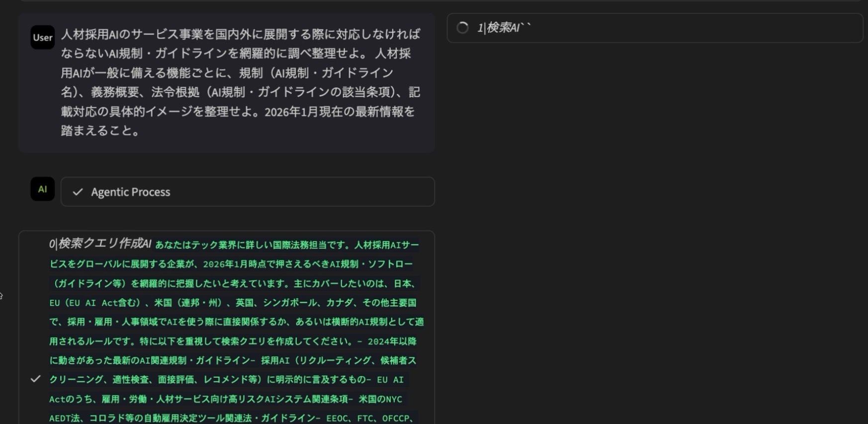
Task: Click the user message line starting 名）、義務概要、法令根拠
Action: tap(240, 92)
